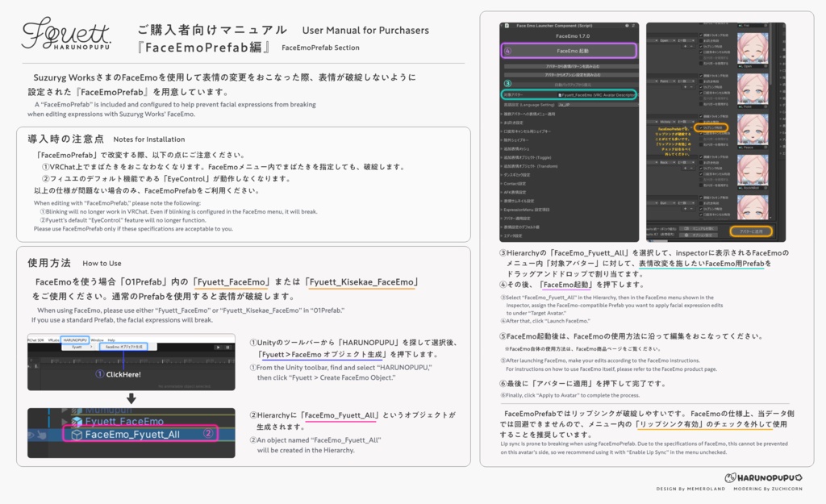Click the pause button in Unity toolbar

[227, 348]
